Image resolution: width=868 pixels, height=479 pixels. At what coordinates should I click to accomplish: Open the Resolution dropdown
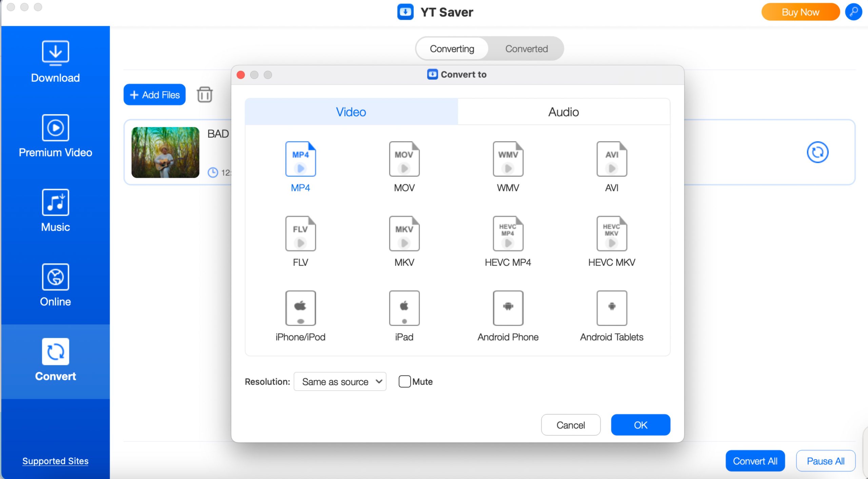pyautogui.click(x=340, y=381)
